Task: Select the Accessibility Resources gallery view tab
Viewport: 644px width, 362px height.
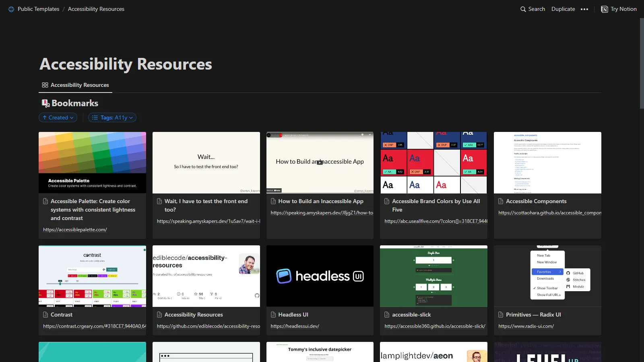Action: pyautogui.click(x=75, y=85)
